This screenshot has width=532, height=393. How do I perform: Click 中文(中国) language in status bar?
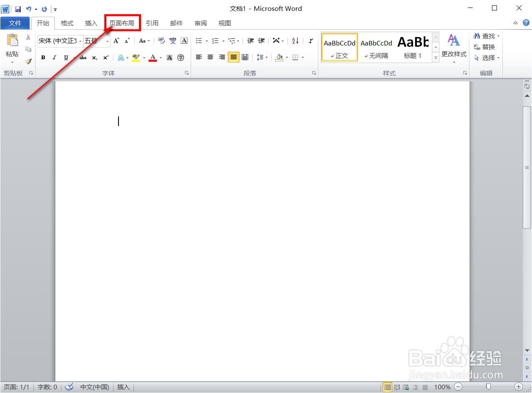(95, 387)
